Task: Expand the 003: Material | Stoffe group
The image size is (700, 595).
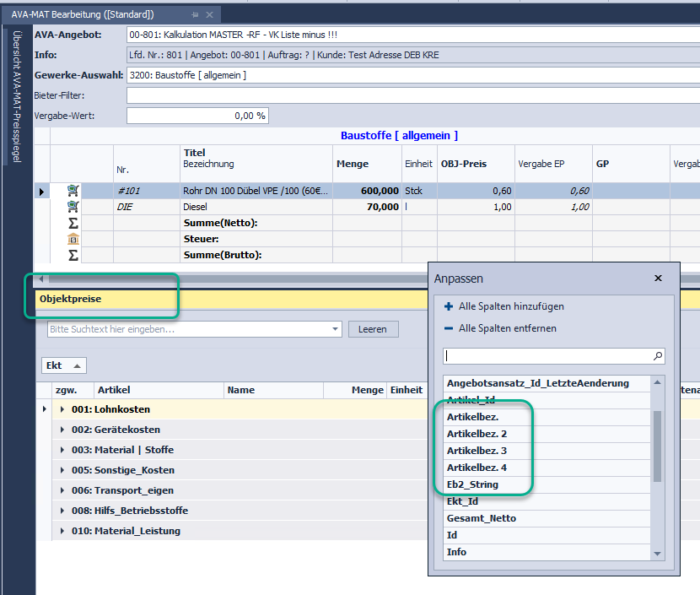Action: point(62,450)
